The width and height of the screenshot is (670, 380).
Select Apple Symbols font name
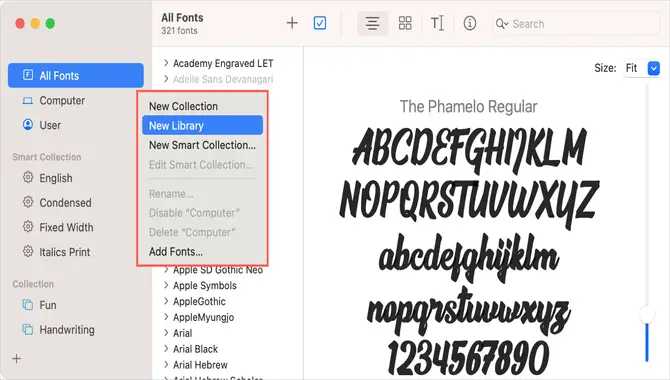coord(205,286)
